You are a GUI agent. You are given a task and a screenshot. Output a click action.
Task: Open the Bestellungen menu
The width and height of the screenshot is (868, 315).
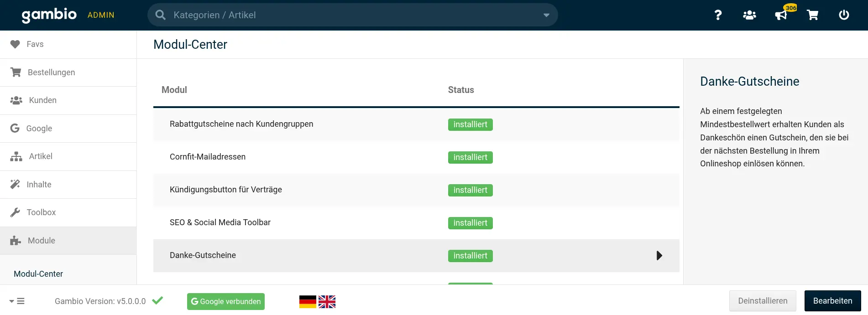point(51,72)
